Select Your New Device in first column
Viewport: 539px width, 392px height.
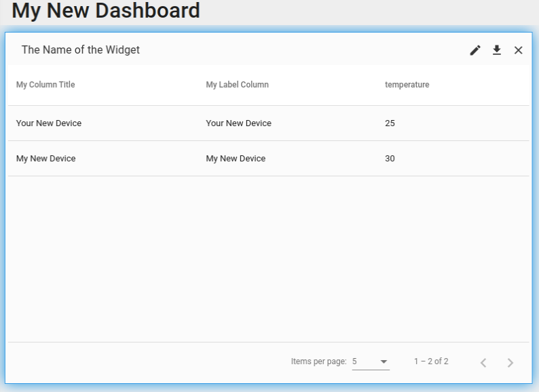pos(49,123)
